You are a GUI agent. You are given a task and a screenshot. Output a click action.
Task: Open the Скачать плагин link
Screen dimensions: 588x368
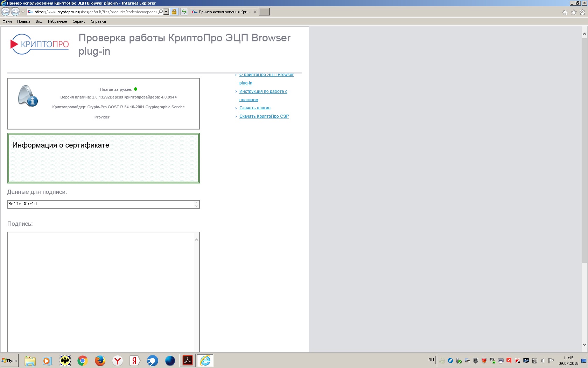pyautogui.click(x=255, y=108)
